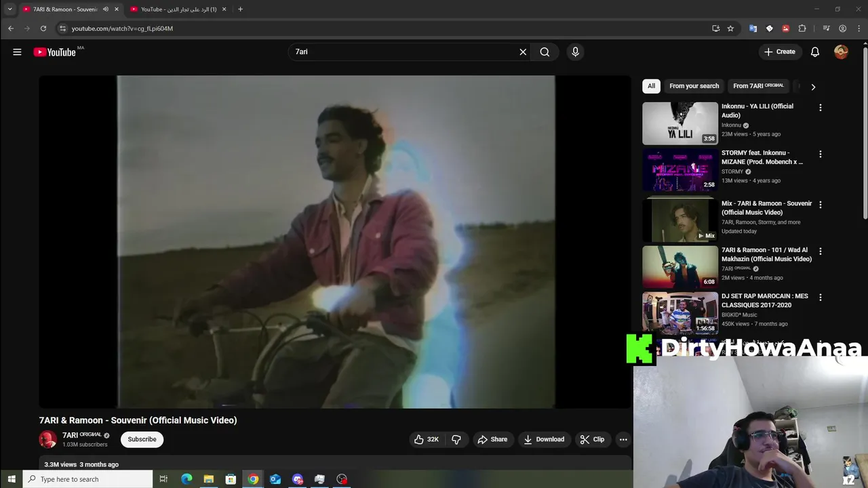Viewport: 868px width, 488px height.
Task: Click the Create button
Action: pyautogui.click(x=780, y=52)
